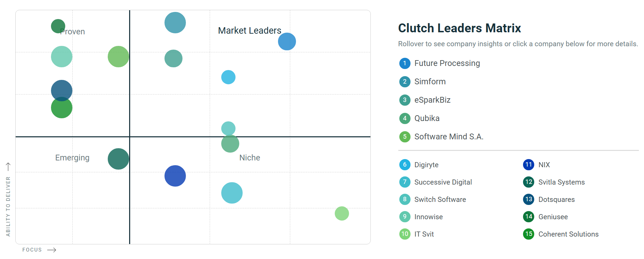Select Successive Digital in the company list
Viewport: 644px width, 259px height.
pos(443,182)
